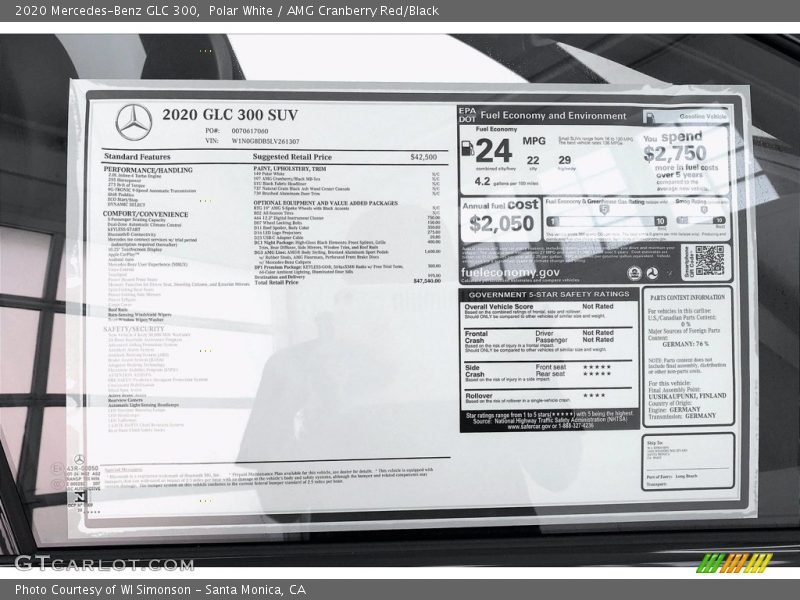Image resolution: width=800 pixels, height=600 pixels.
Task: Click 'Polar White / AMG Cranberry Red/Black' in the header
Action: (x=323, y=11)
